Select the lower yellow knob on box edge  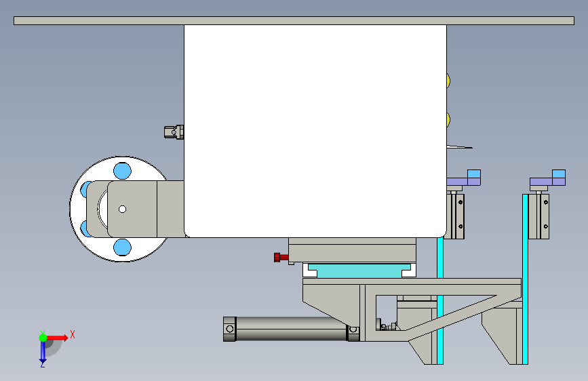point(448,119)
